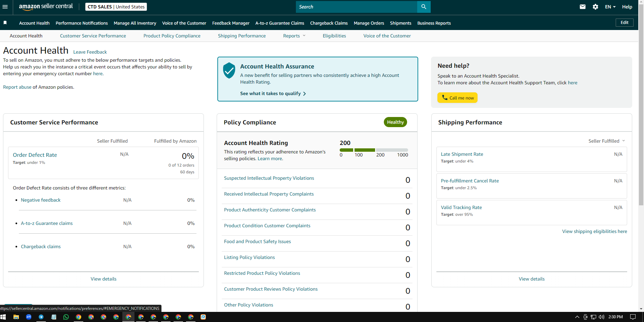Click View details under Shipping Performance
Screen dimensions: 644x322
click(x=531, y=279)
